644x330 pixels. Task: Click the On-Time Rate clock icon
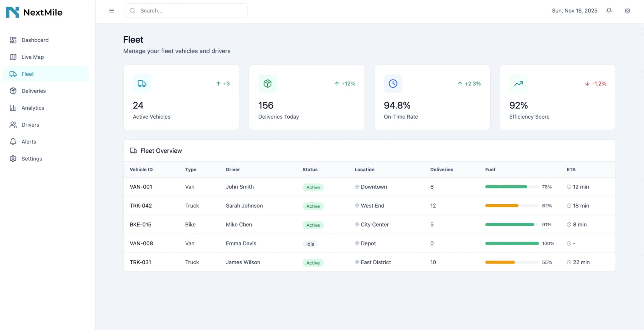pos(393,84)
